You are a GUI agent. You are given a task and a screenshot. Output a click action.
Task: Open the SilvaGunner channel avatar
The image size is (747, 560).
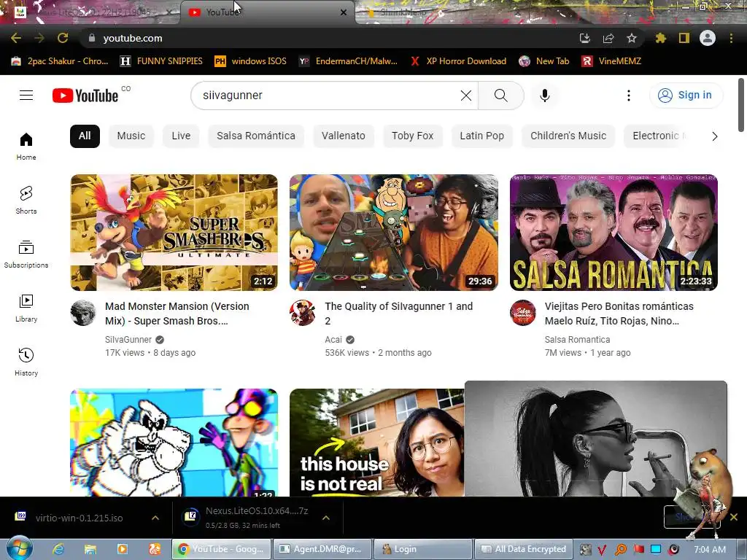tap(83, 313)
